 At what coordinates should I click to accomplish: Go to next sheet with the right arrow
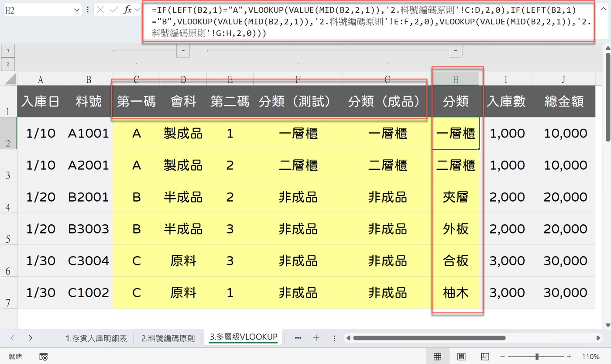click(x=30, y=338)
